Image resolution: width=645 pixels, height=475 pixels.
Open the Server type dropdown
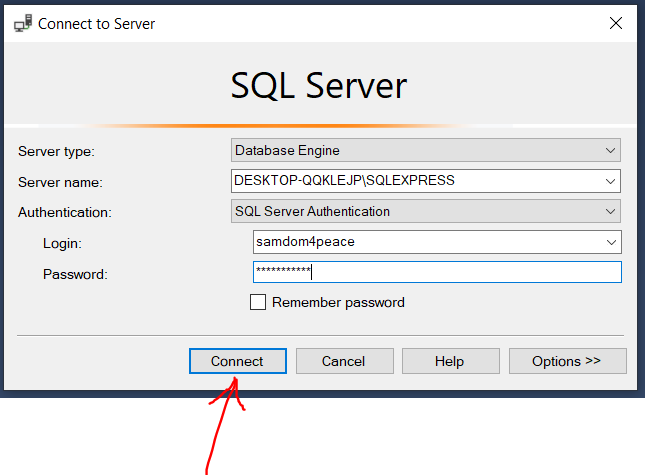tap(426, 150)
